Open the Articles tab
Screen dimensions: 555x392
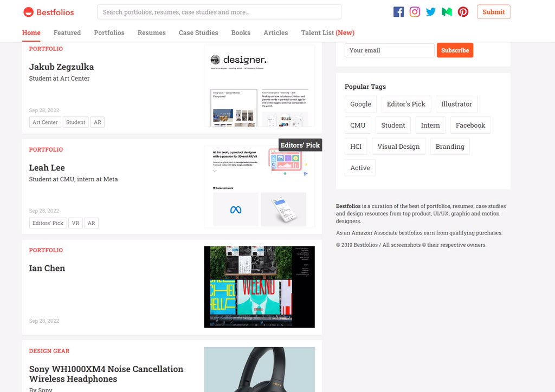click(x=275, y=32)
